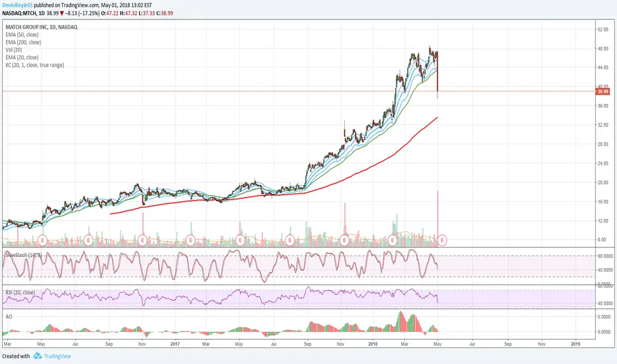Click the 2018 time axis label
The image size is (617, 364).
click(373, 344)
